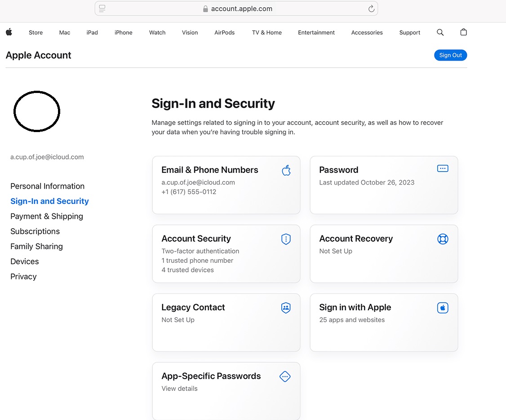This screenshot has width=506, height=420.
Task: Click the shield icon on Account Security card
Action: pos(286,239)
